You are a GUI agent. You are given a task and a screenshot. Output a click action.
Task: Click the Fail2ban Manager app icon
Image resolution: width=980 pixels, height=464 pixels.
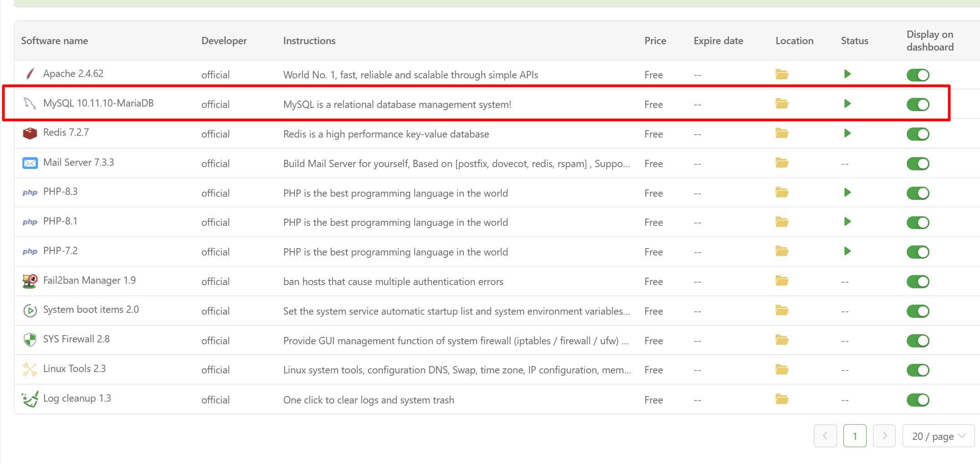pyautogui.click(x=30, y=281)
